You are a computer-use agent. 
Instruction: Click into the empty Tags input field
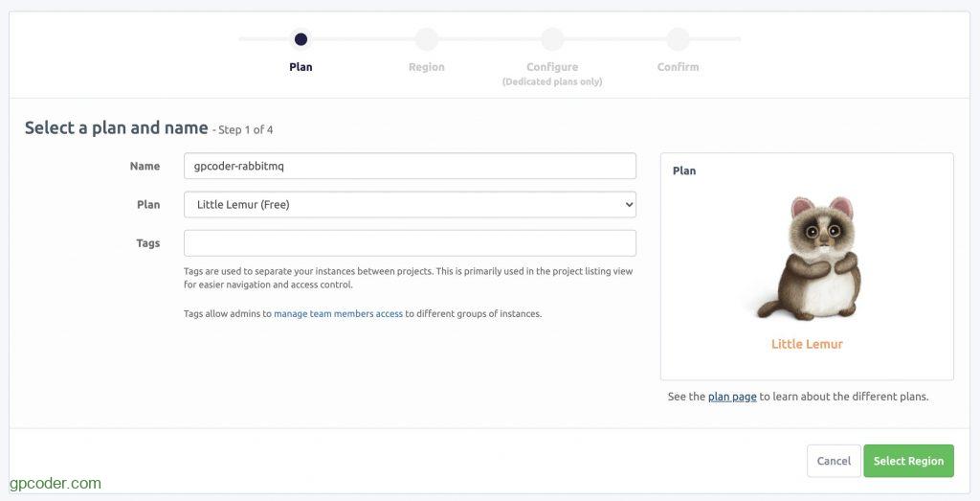point(410,242)
